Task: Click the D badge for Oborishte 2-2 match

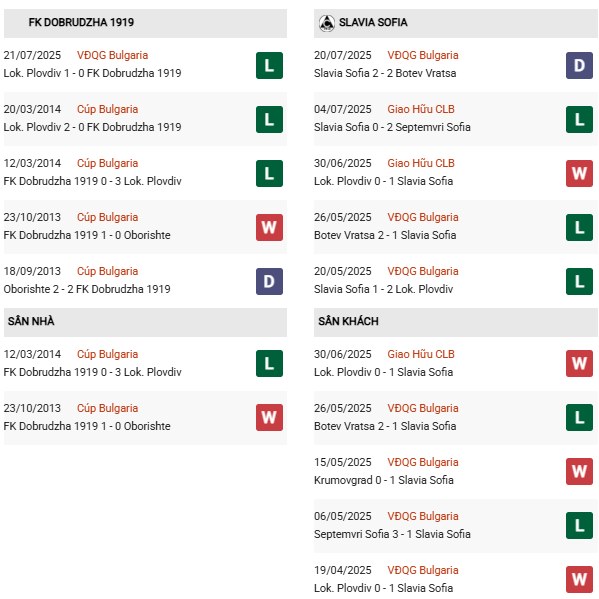Action: click(269, 282)
